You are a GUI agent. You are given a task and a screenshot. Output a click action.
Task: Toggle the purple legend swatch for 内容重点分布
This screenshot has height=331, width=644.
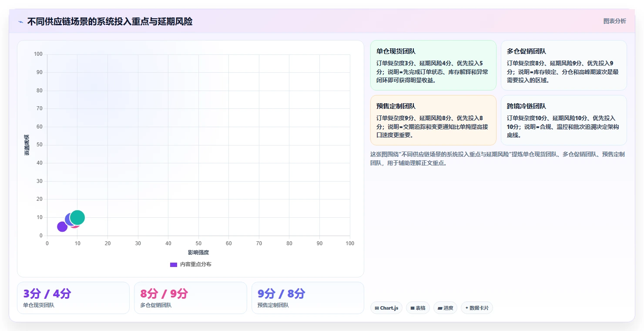click(174, 264)
